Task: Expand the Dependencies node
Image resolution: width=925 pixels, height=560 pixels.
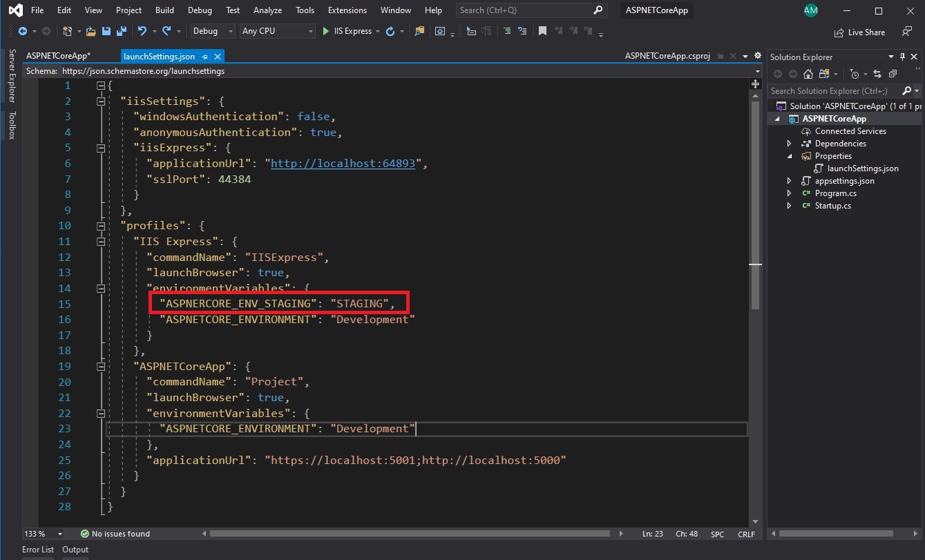Action: click(x=790, y=144)
